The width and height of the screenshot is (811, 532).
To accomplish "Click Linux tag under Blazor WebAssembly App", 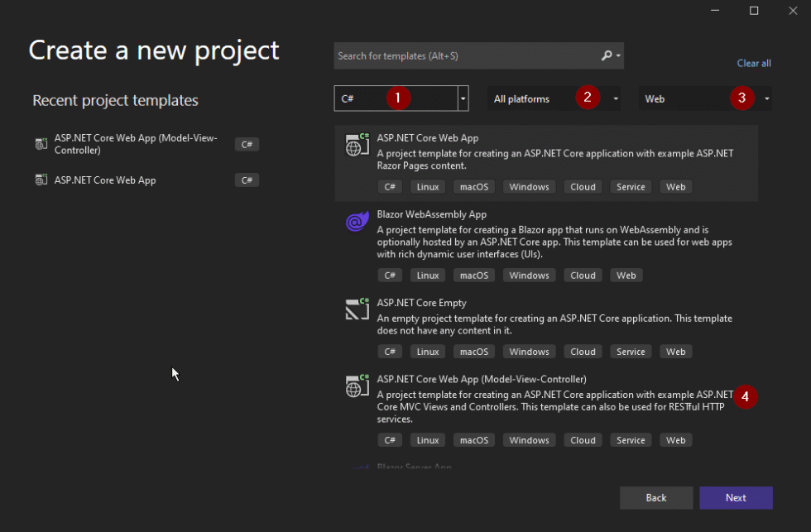I will [428, 275].
